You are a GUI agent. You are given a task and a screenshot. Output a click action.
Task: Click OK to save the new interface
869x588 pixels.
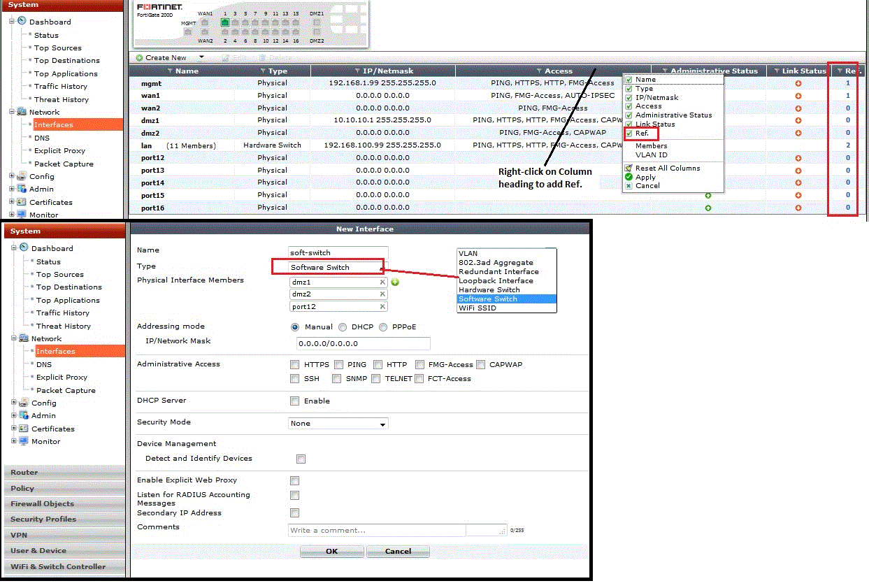click(x=331, y=551)
